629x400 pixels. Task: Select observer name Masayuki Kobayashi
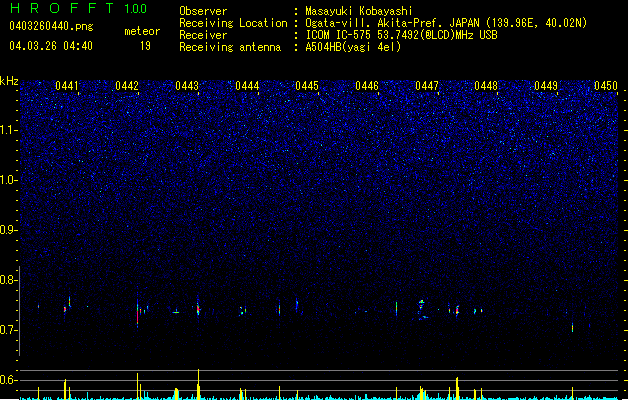tap(359, 11)
